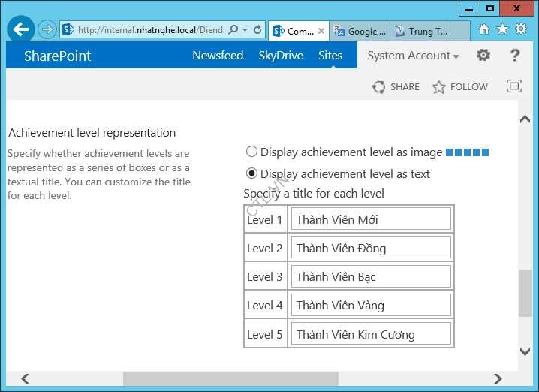Image resolution: width=539 pixels, height=392 pixels.
Task: Open the address bar search dropdown arrow
Action: point(245,30)
